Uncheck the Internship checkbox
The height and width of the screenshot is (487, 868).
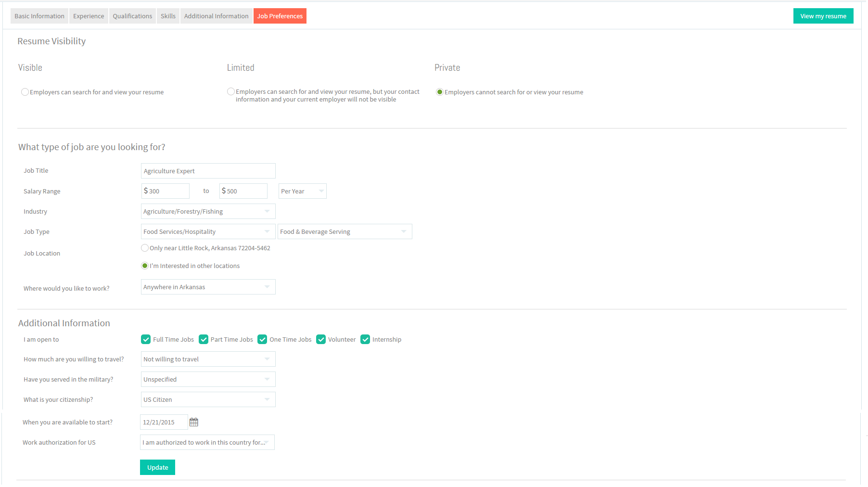pyautogui.click(x=365, y=339)
